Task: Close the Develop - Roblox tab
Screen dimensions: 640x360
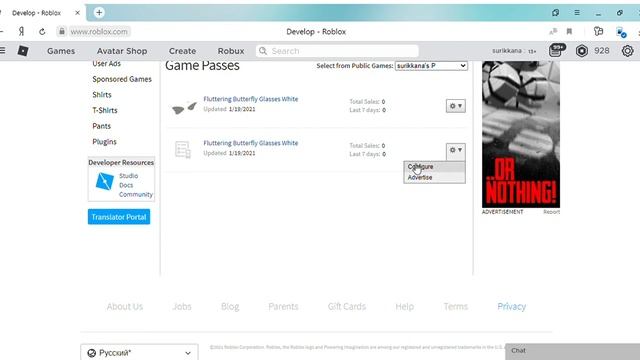Action: [x=78, y=13]
